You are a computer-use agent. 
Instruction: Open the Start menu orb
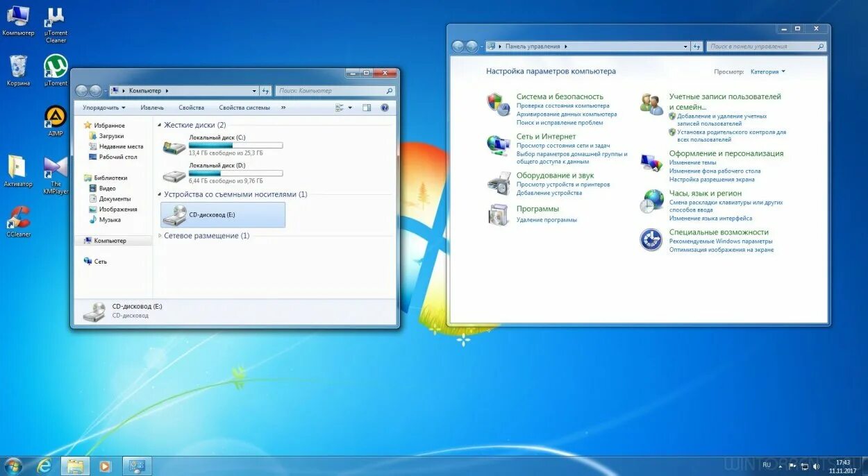tap(12, 466)
